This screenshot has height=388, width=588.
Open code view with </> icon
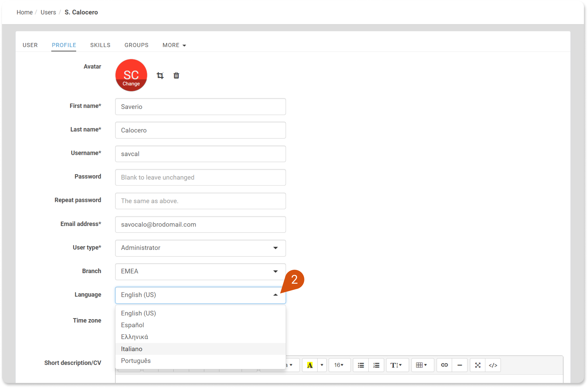(x=493, y=365)
